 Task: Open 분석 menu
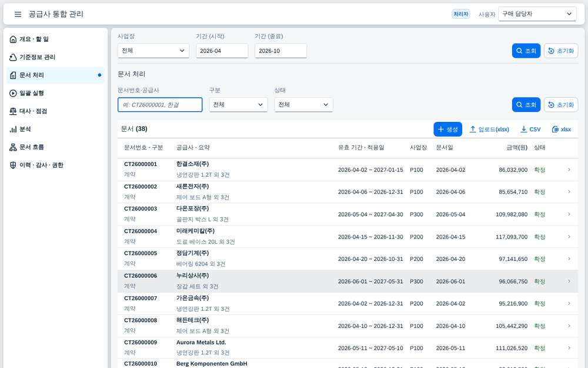[55, 129]
